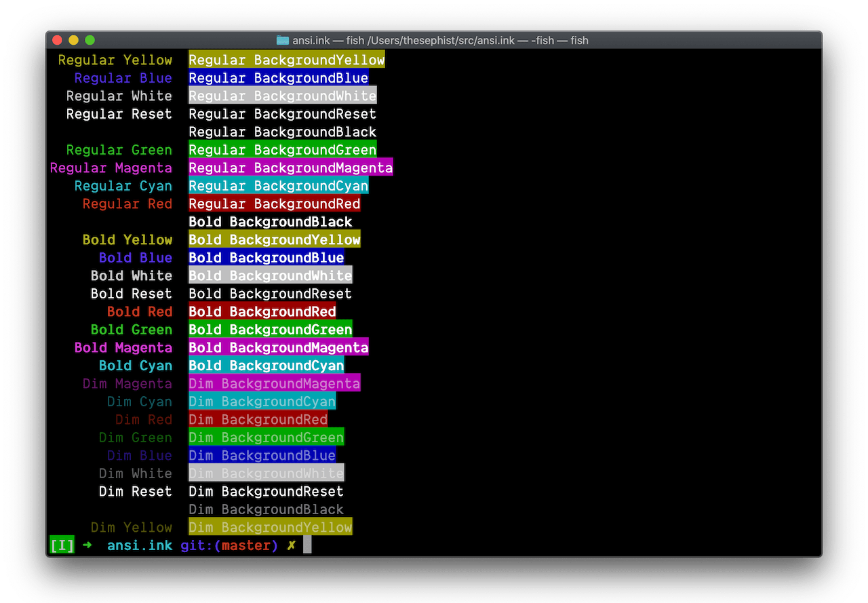This screenshot has height=603, width=868.
Task: Click the Regular BackgroundWhite highlighted line
Action: (x=283, y=96)
